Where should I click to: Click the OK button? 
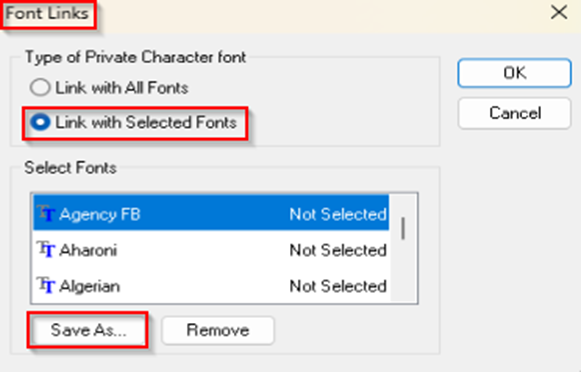pos(514,73)
